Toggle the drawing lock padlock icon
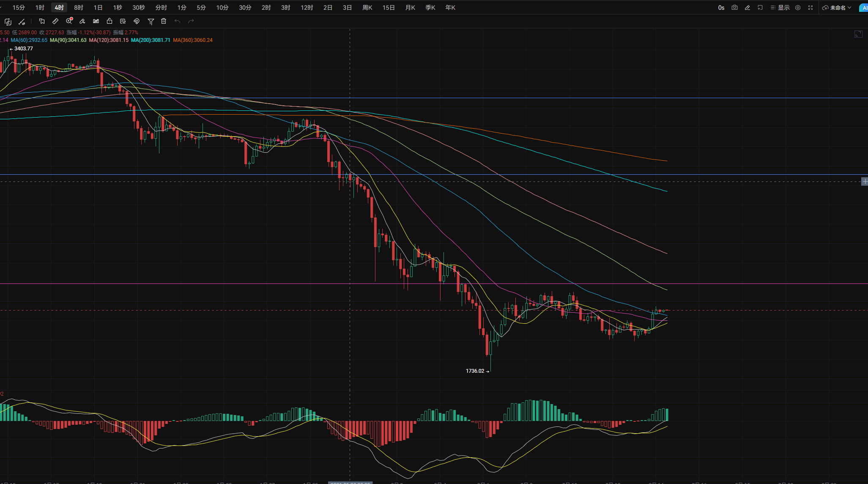Image resolution: width=868 pixels, height=484 pixels. pyautogui.click(x=110, y=21)
